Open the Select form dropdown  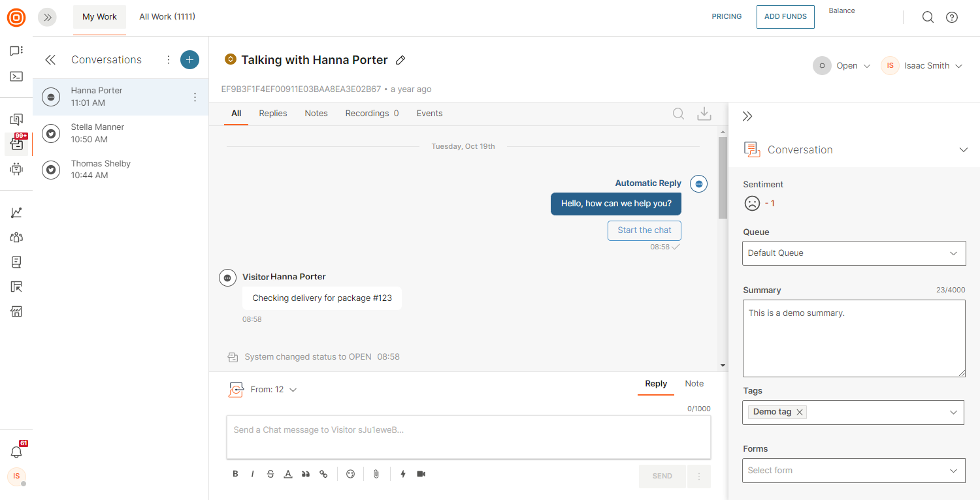tap(853, 471)
